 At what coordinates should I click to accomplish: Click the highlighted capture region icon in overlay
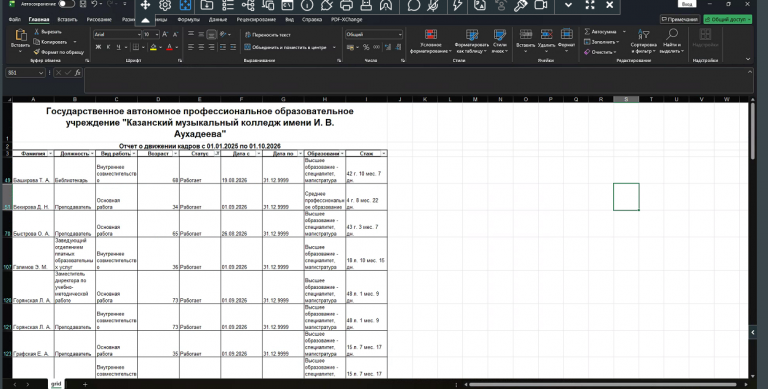[x=185, y=5]
